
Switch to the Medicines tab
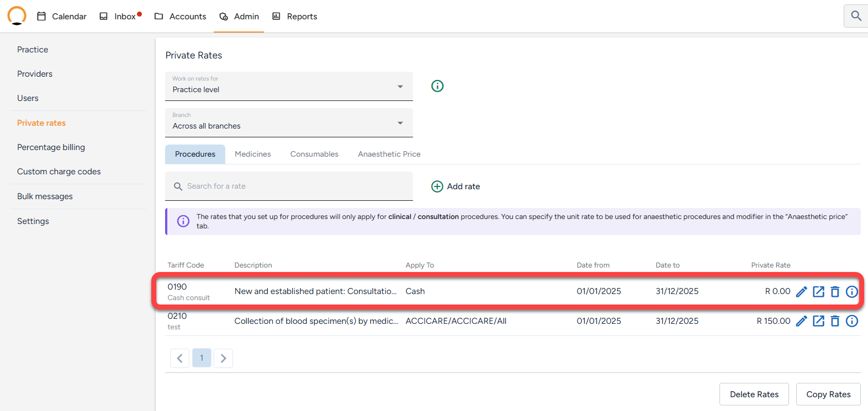coord(253,154)
